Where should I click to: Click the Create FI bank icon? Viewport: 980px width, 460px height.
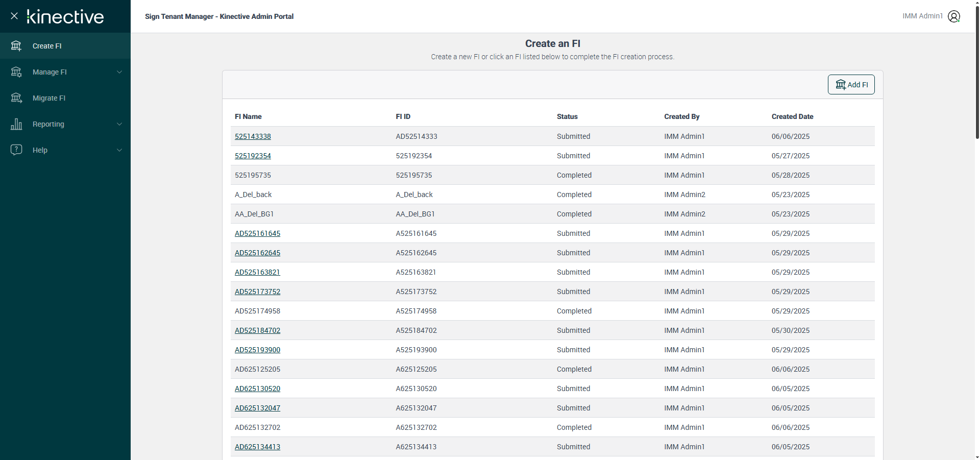coord(16,46)
